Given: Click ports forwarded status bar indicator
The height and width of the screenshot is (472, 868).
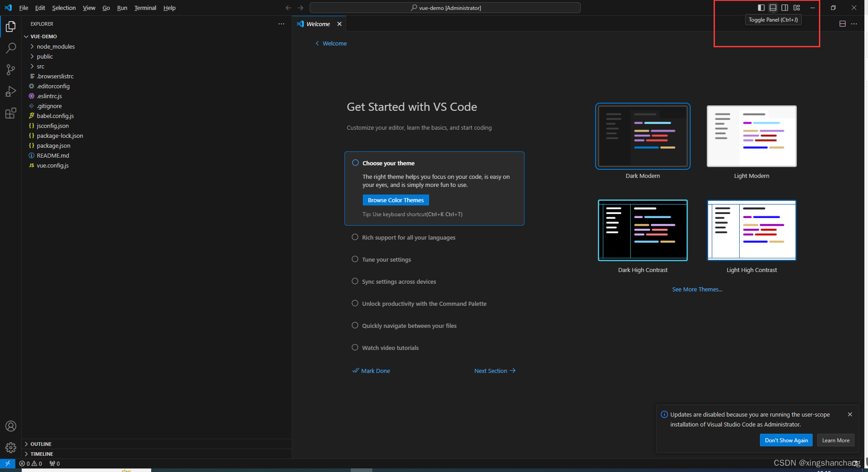Looking at the screenshot, I should click(54, 463).
